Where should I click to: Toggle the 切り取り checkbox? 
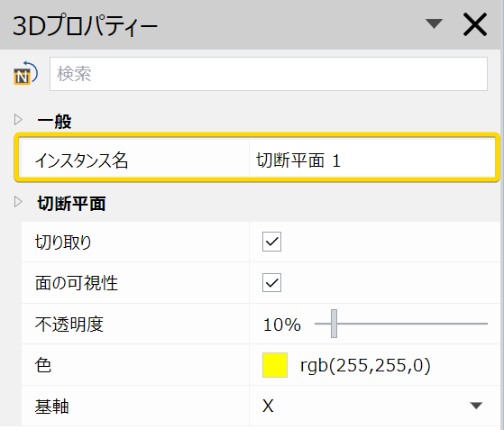point(271,242)
